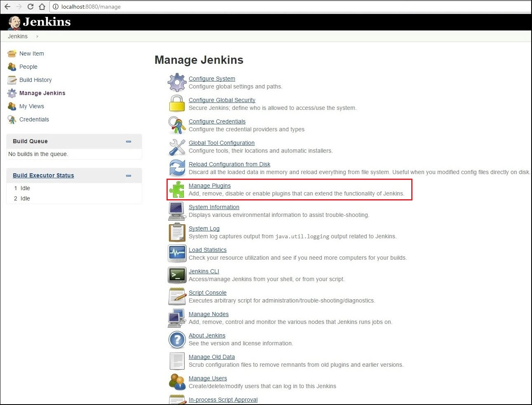Image resolution: width=532 pixels, height=405 pixels.
Task: Collapse the Build Executor Status panel
Action: 129,175
